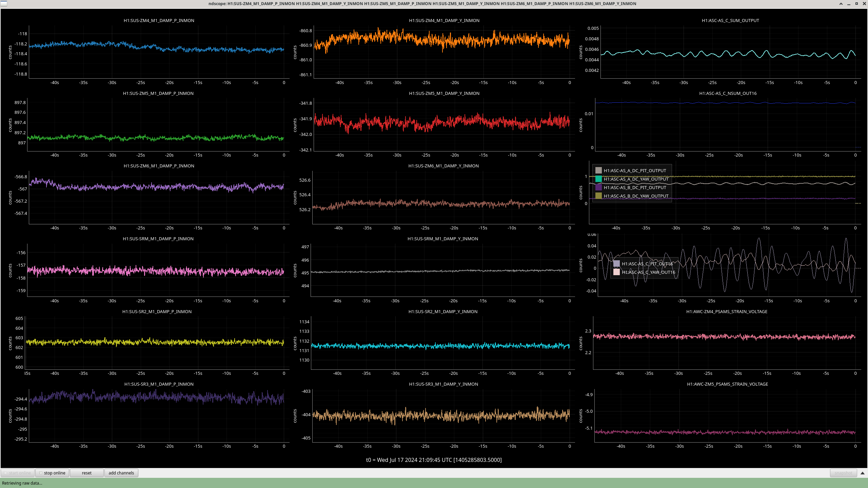The width and height of the screenshot is (868, 488).
Task: Click the snapshot button
Action: tap(843, 473)
